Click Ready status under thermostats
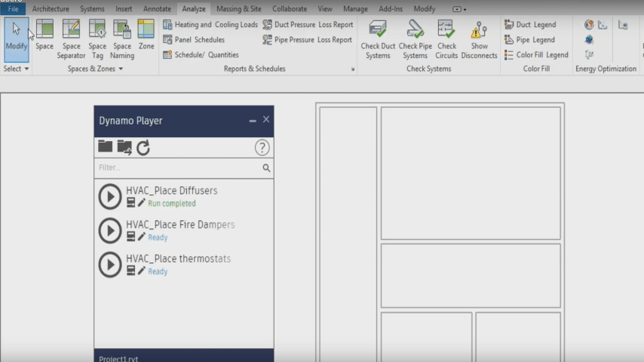The width and height of the screenshot is (644, 362). point(158,271)
